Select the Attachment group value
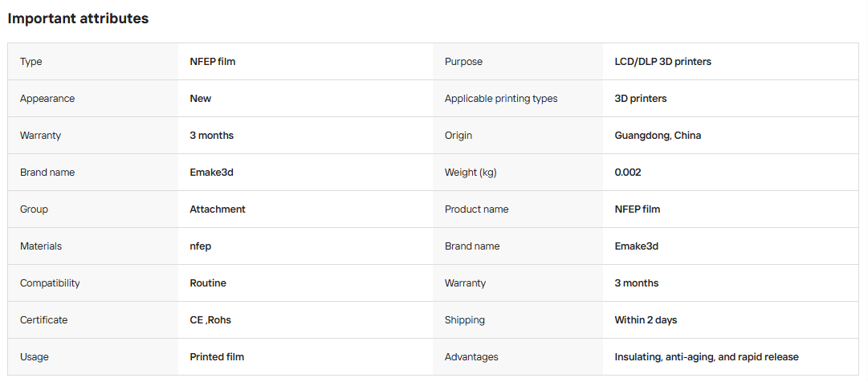 (x=218, y=209)
